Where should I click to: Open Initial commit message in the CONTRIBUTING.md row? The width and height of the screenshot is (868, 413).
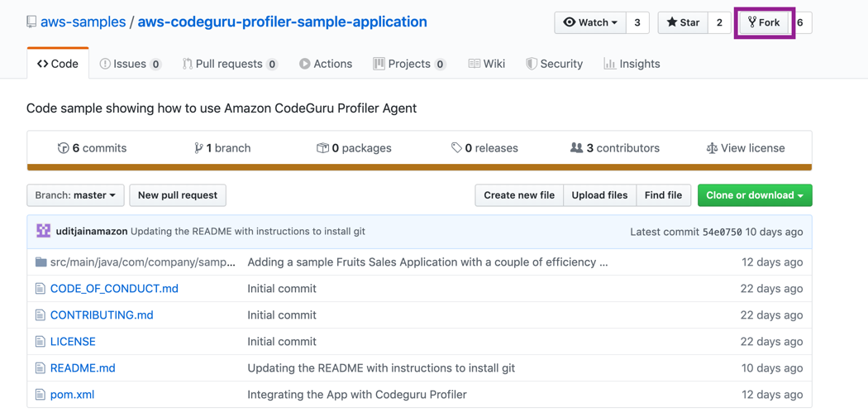point(282,315)
